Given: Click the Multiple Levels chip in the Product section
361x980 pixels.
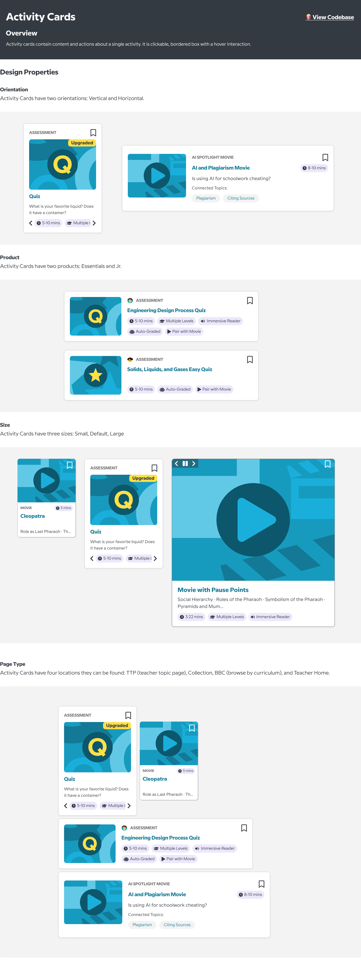Looking at the screenshot, I should pos(177,321).
